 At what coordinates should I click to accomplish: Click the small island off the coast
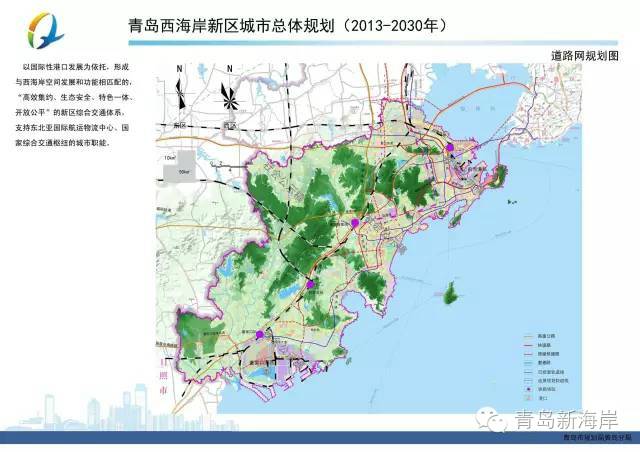point(452,294)
